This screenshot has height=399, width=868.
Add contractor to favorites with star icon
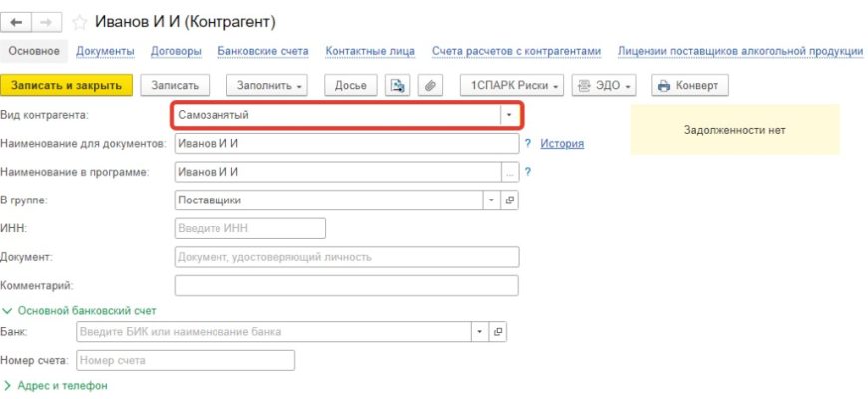(x=80, y=21)
